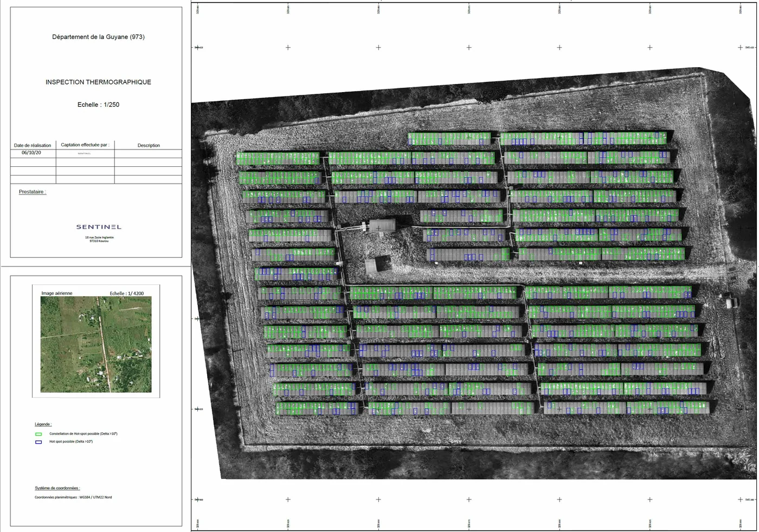This screenshot has width=759, height=532.
Task: Click the small SENTINEL logo in the table
Action: (x=85, y=154)
